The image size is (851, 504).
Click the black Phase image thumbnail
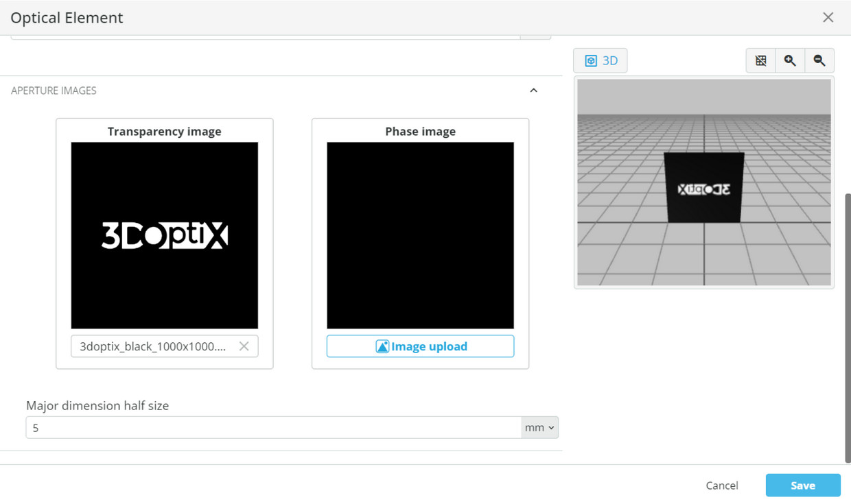click(x=420, y=235)
